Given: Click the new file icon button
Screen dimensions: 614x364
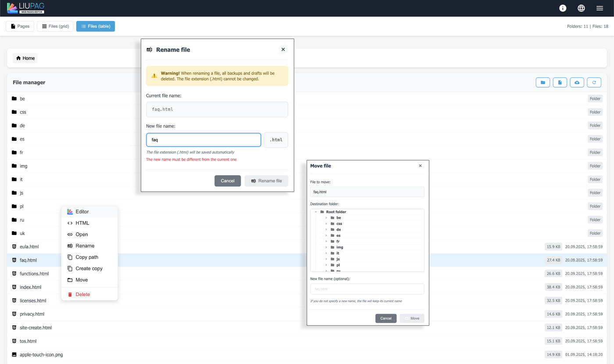Looking at the screenshot, I should [560, 82].
